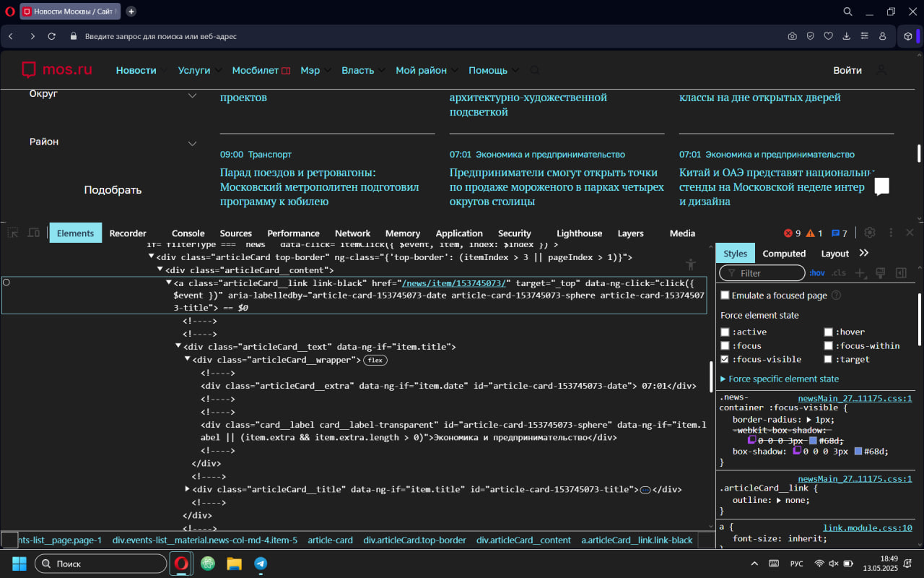Enable Emulate a focused page
The width and height of the screenshot is (924, 578).
click(x=725, y=295)
